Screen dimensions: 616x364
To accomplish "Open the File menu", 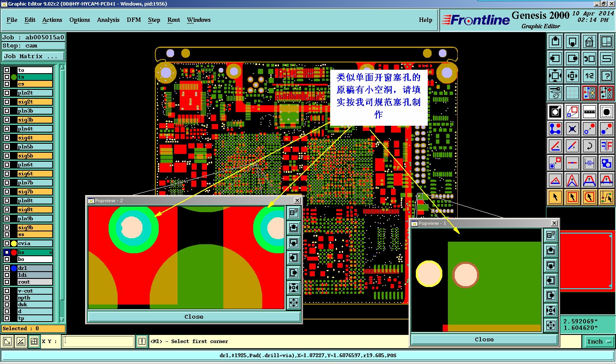I will click(x=12, y=20).
